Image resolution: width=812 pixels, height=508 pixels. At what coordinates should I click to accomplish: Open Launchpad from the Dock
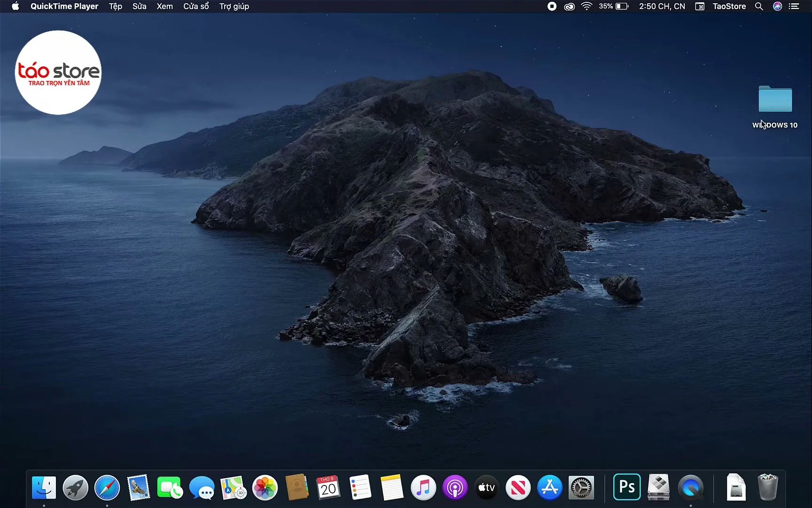click(x=75, y=488)
